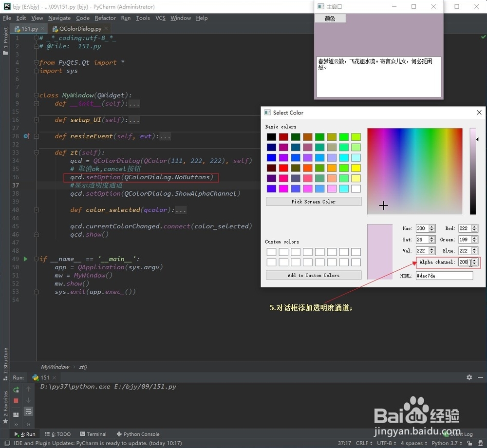The width and height of the screenshot is (487, 448).
Task: Click the 颜色 button in 主窗口 window
Action: (x=330, y=19)
